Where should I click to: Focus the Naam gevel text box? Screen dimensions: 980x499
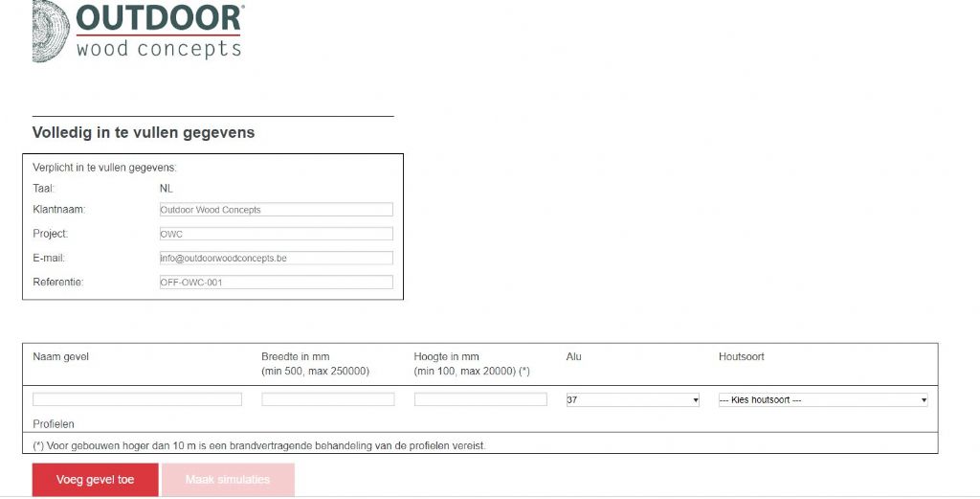click(137, 399)
